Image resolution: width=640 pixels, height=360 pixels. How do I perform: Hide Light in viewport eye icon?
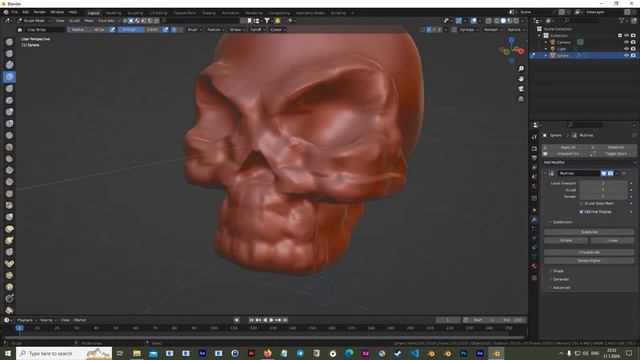pyautogui.click(x=627, y=49)
